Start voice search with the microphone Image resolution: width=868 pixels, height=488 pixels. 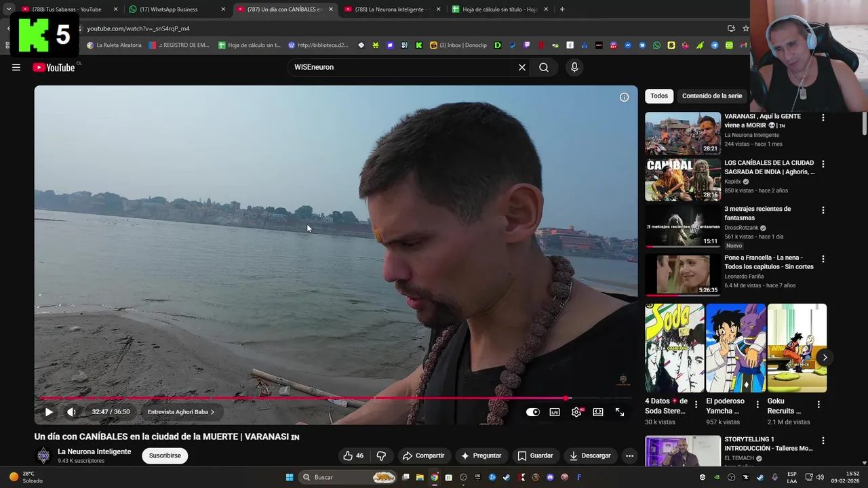[x=574, y=67]
